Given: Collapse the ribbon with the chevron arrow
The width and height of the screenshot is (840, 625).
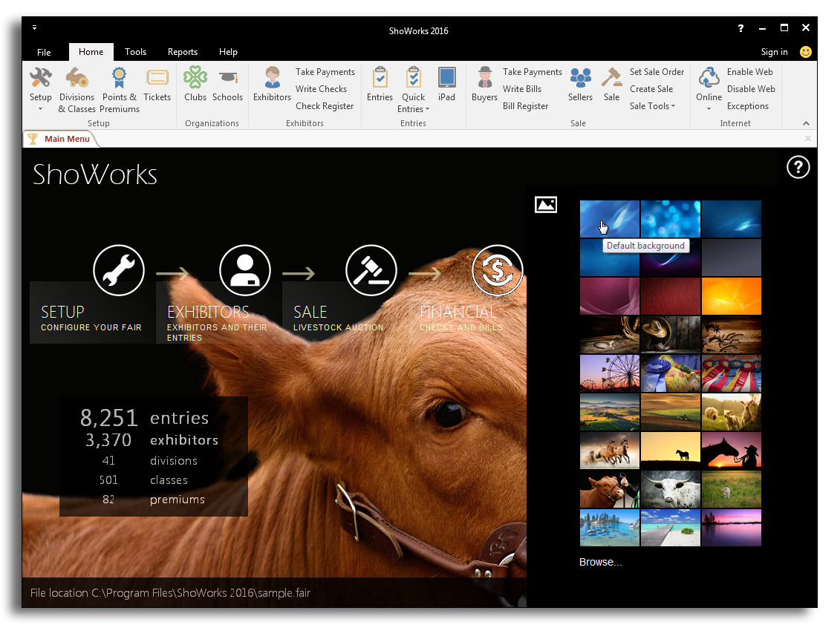Looking at the screenshot, I should click(807, 123).
